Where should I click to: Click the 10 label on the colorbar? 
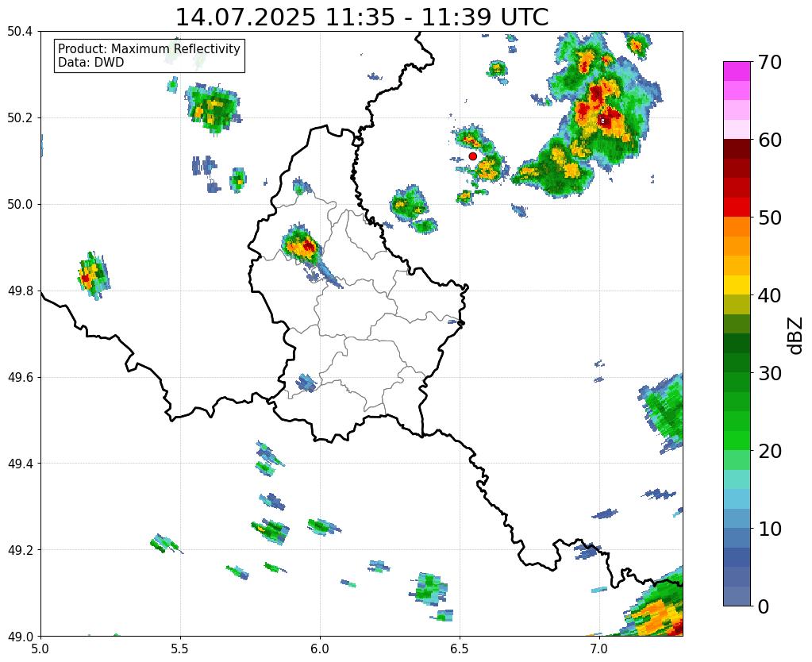tap(769, 529)
